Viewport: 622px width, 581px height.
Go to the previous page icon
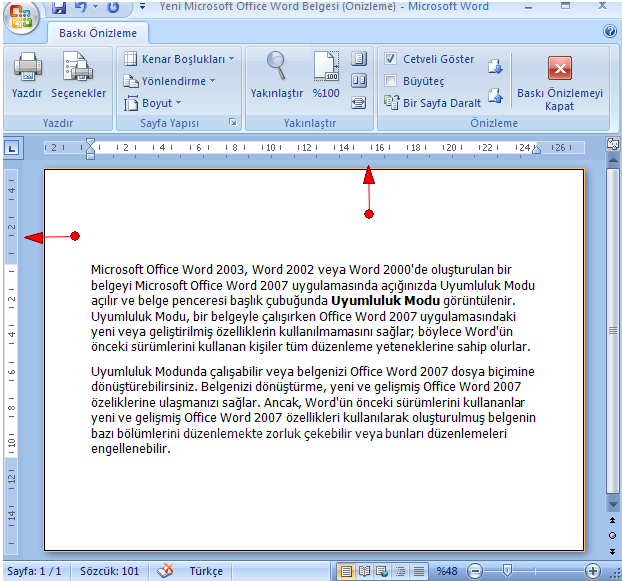coord(495,96)
